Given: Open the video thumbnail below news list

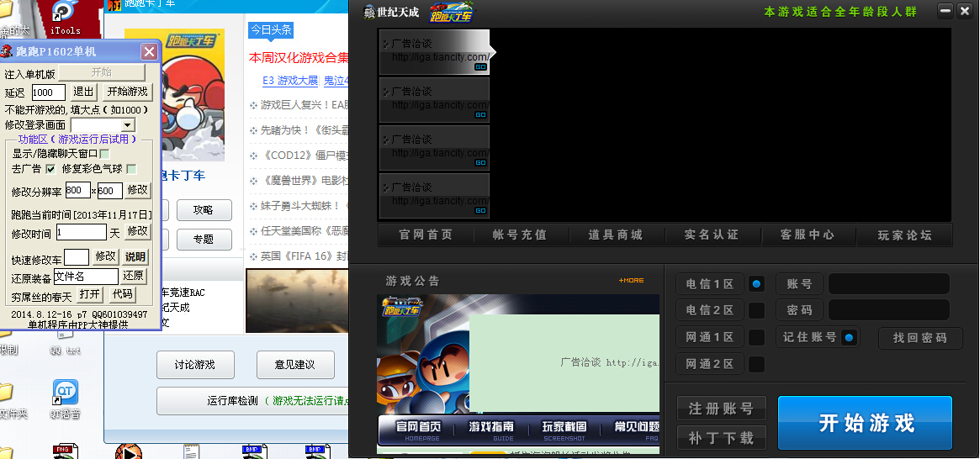Looking at the screenshot, I should [x=297, y=300].
